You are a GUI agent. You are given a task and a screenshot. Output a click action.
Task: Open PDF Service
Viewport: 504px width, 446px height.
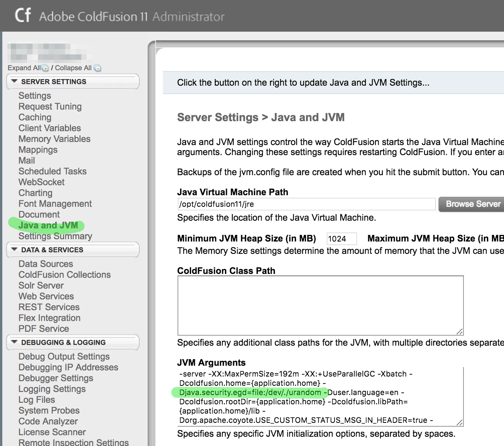44,329
